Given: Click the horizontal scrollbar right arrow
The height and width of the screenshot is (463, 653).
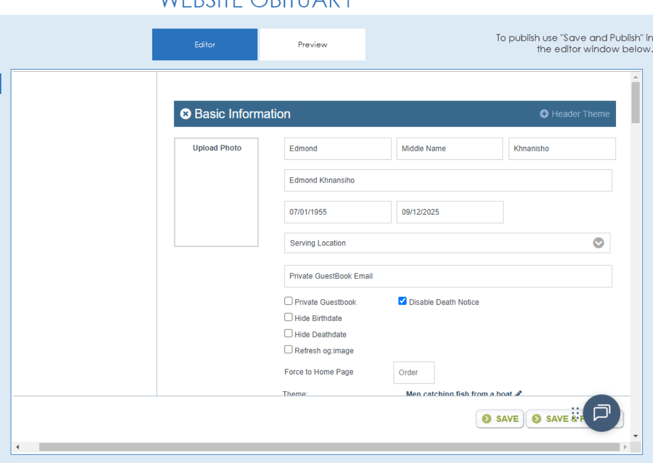Looking at the screenshot, I should tap(625, 447).
